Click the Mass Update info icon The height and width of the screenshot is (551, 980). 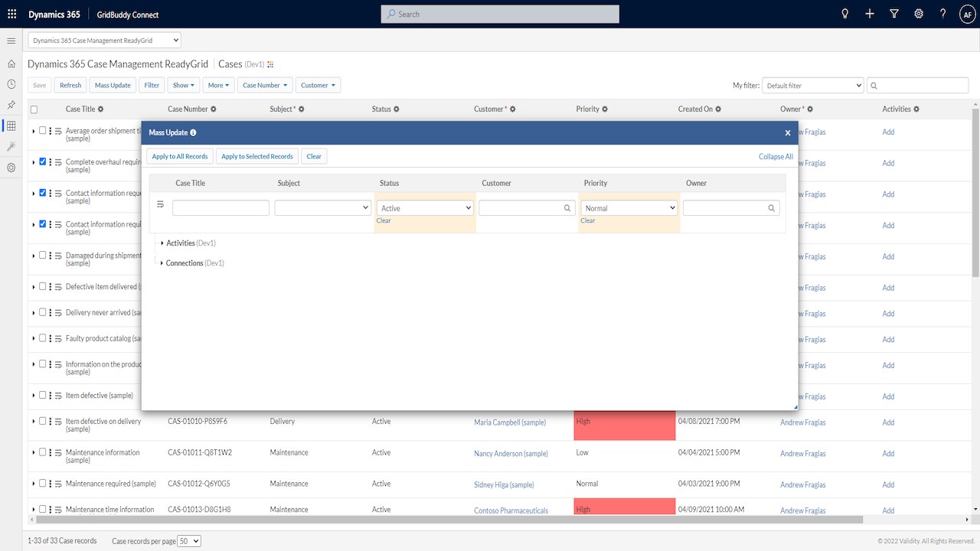click(x=193, y=132)
